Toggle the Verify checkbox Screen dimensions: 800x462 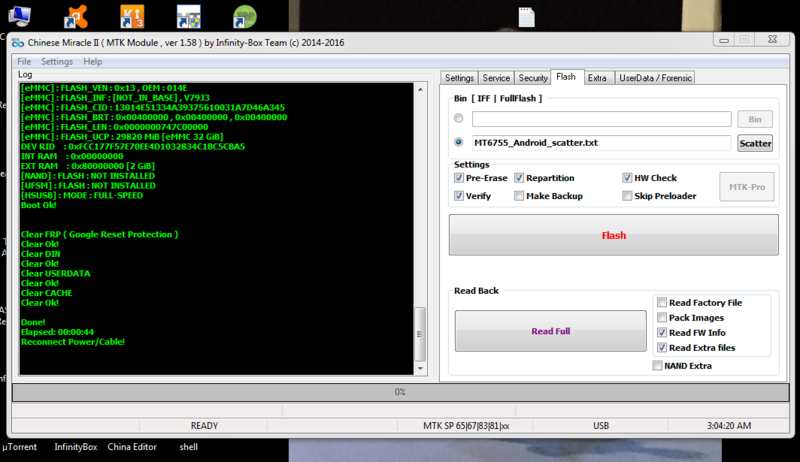pyautogui.click(x=459, y=196)
